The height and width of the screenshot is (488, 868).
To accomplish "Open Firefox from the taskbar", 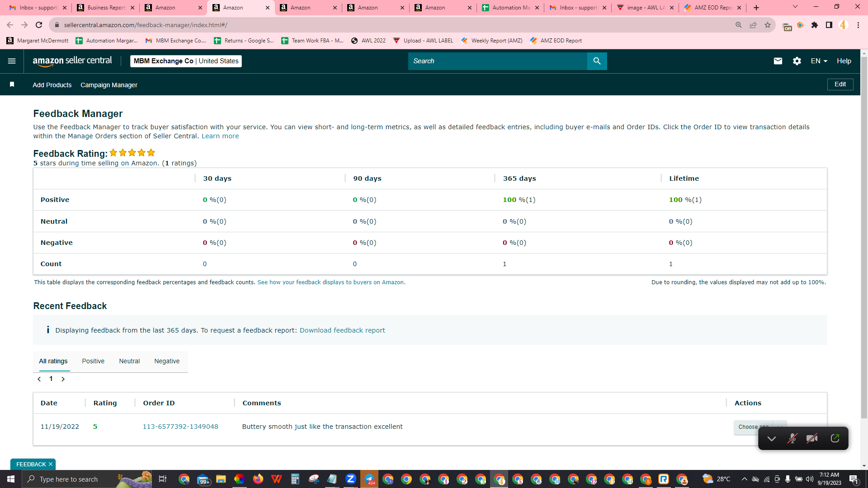I will pyautogui.click(x=258, y=479).
